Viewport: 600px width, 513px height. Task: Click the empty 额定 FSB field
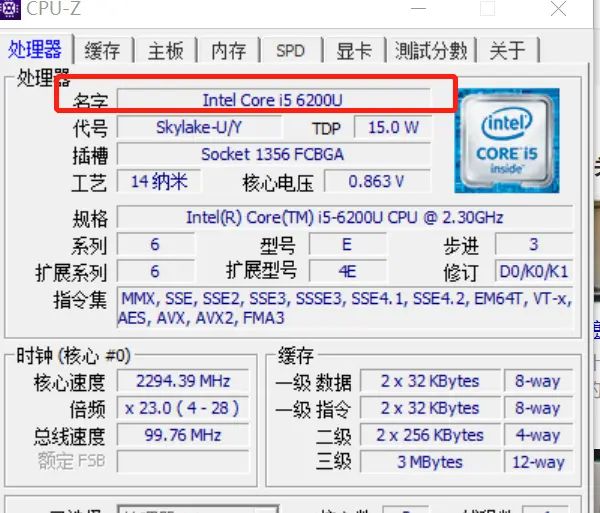[183, 461]
